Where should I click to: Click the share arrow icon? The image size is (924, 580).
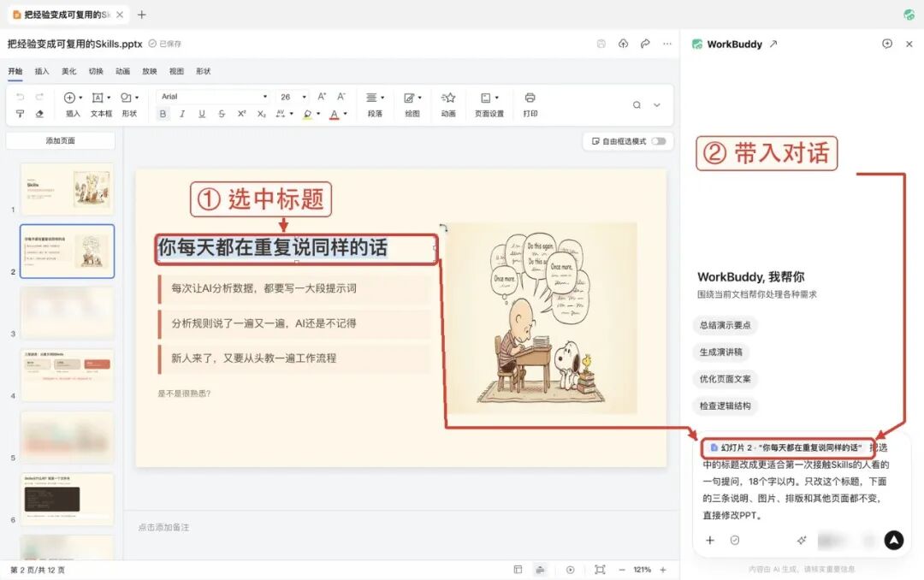point(645,44)
